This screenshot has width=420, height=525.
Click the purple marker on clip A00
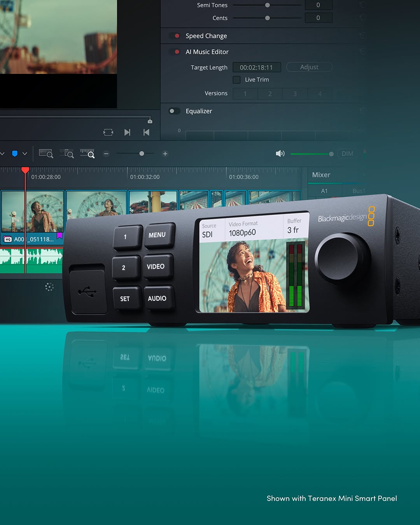(x=59, y=236)
